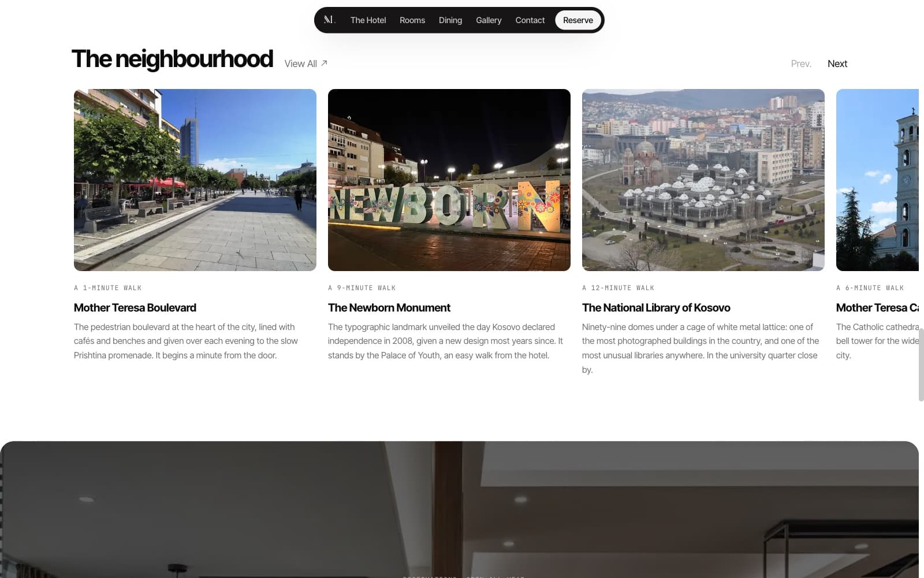
Task: Open the National Library aerial photo
Action: pyautogui.click(x=703, y=180)
